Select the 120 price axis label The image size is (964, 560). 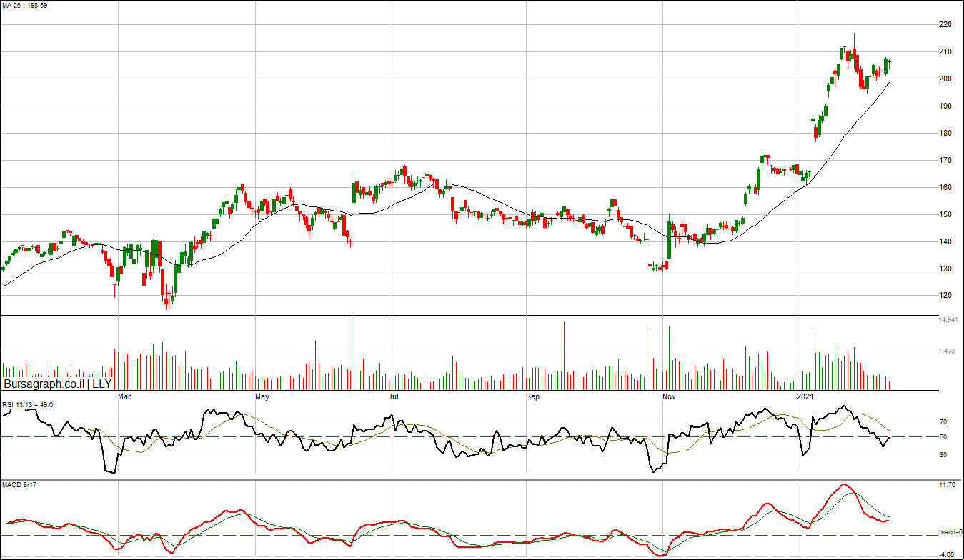(x=945, y=296)
